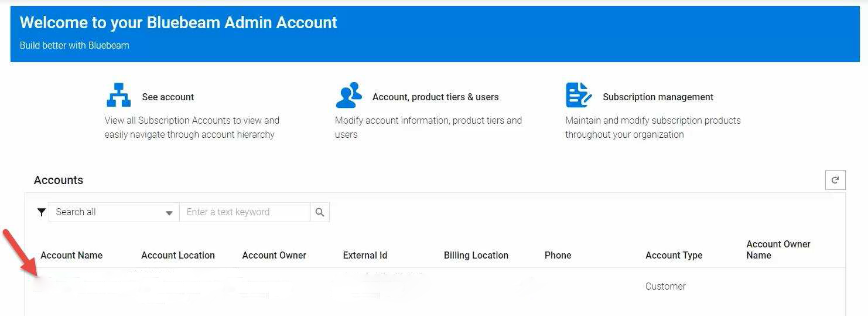Viewport: 868px width, 316px height.
Task: Open the Subscription management heading
Action: pos(658,97)
